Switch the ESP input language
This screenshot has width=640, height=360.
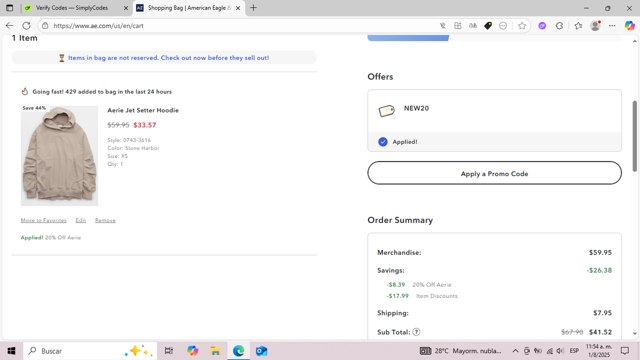click(574, 351)
